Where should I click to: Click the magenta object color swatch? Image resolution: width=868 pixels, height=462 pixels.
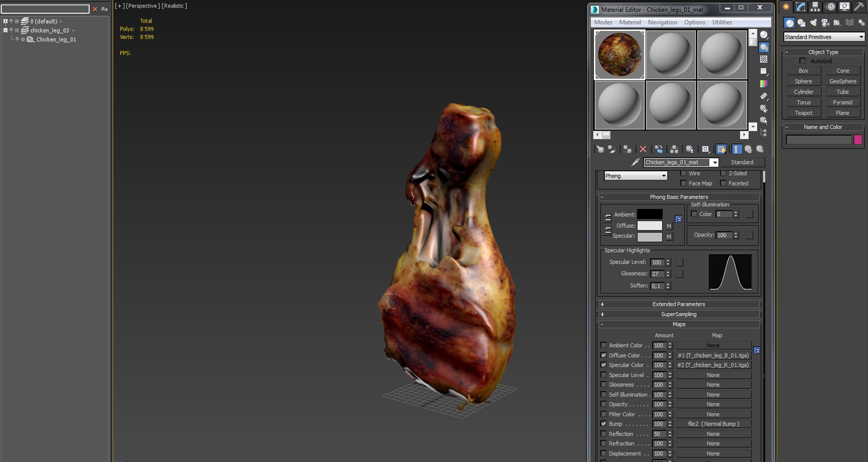point(858,140)
